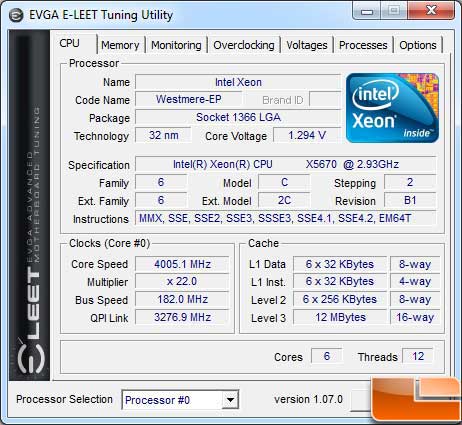Switch to the Monitoring tab
Viewport: 462px width, 425px height.
(176, 45)
